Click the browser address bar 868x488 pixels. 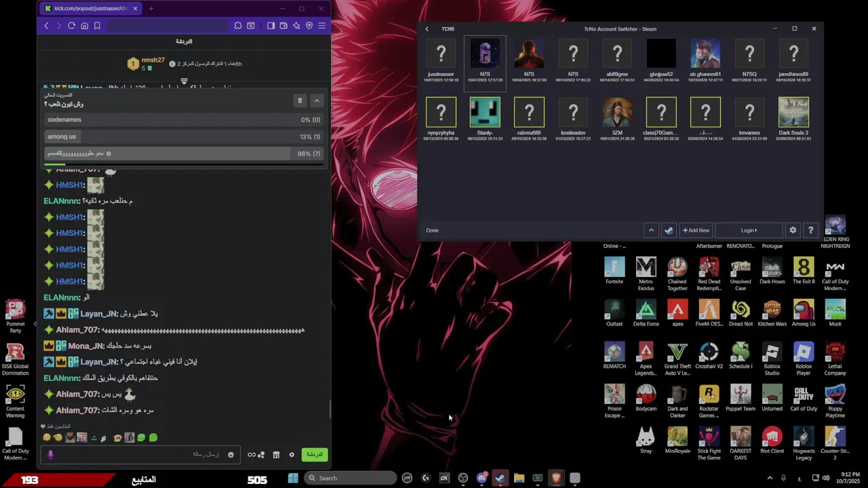click(167, 26)
